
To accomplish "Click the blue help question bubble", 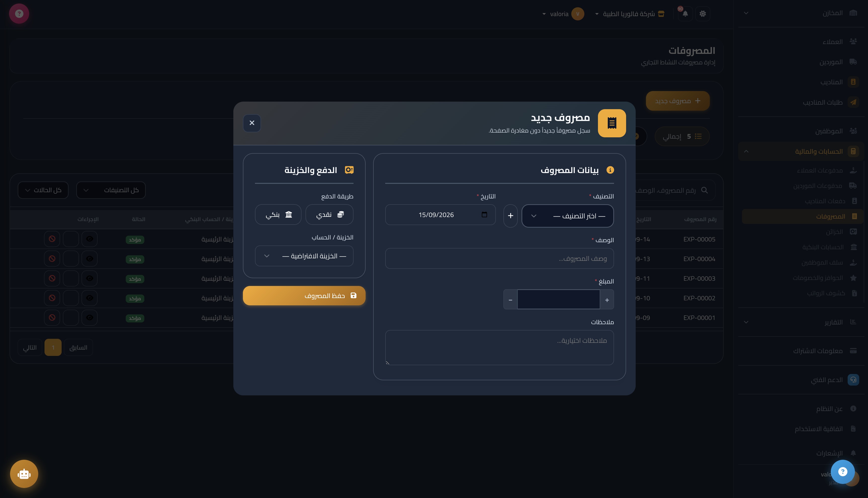I will coord(842,472).
